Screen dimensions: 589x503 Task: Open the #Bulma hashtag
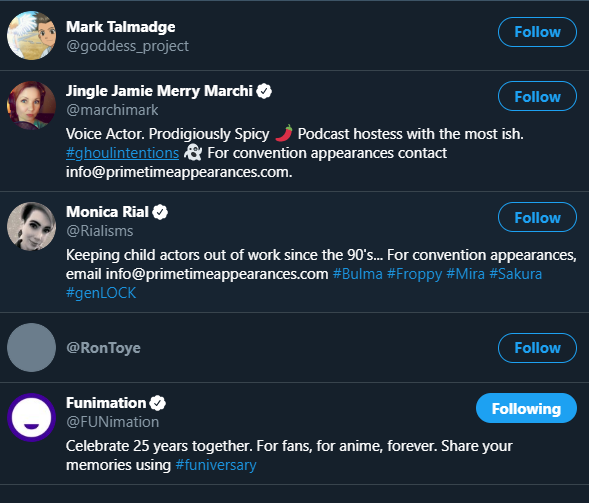(358, 274)
